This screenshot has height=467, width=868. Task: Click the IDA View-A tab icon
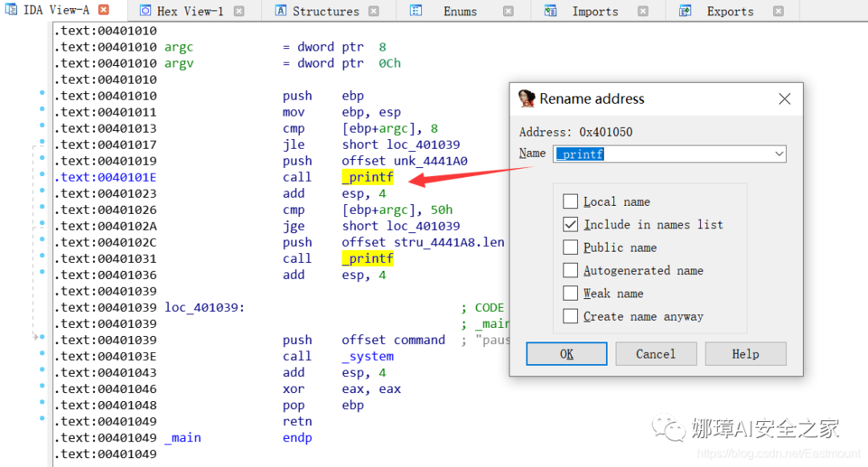[10, 10]
